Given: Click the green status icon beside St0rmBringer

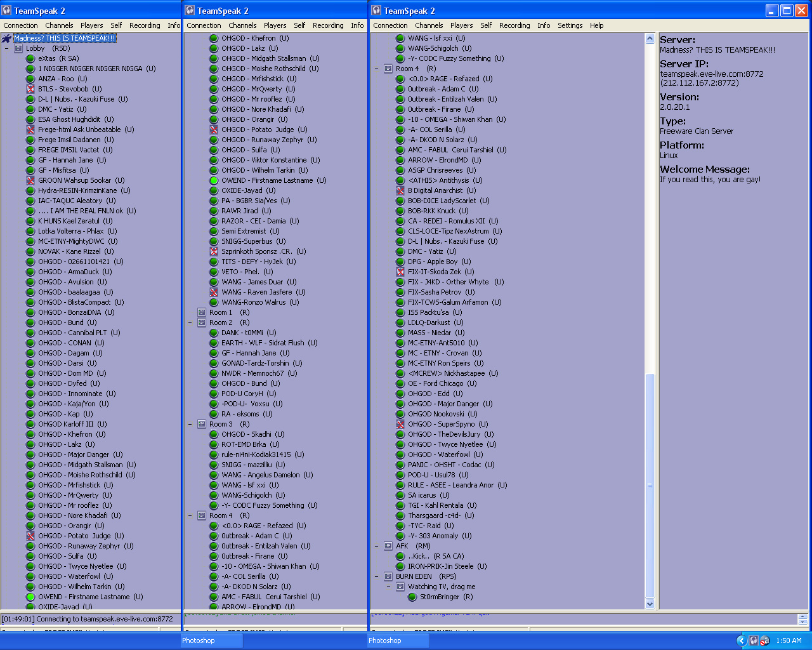Looking at the screenshot, I should click(x=412, y=597).
